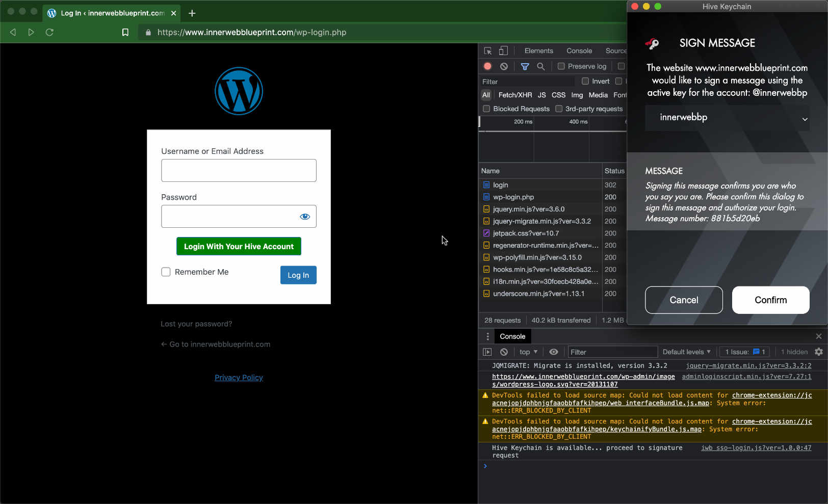Focus the console Filter input
828x504 pixels.
tap(612, 352)
